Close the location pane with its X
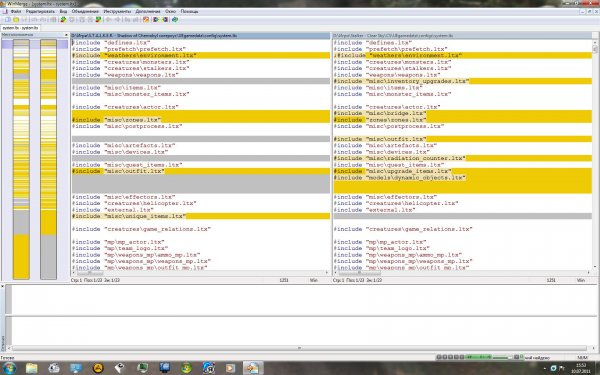Screen dimensions: 600x375 [66, 35]
